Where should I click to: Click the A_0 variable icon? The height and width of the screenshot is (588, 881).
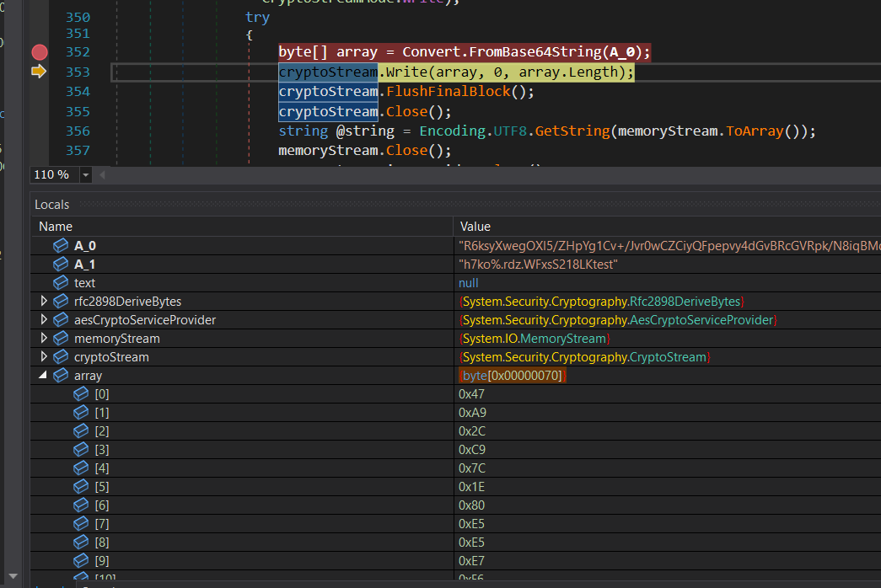[x=61, y=246]
